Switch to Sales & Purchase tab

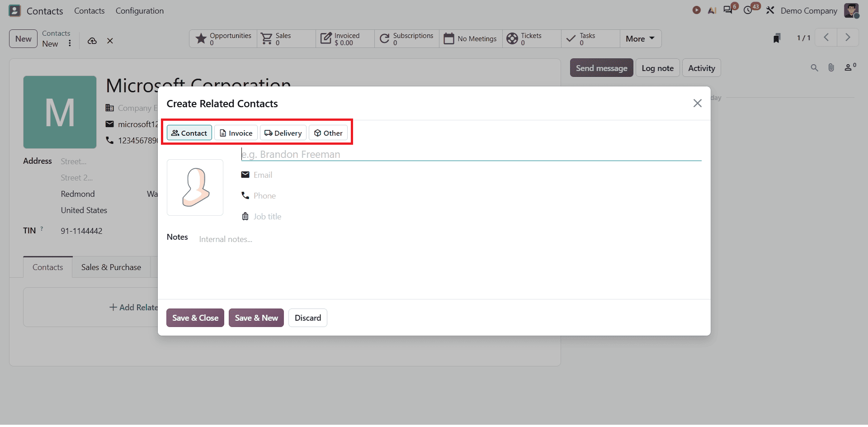[111, 267]
